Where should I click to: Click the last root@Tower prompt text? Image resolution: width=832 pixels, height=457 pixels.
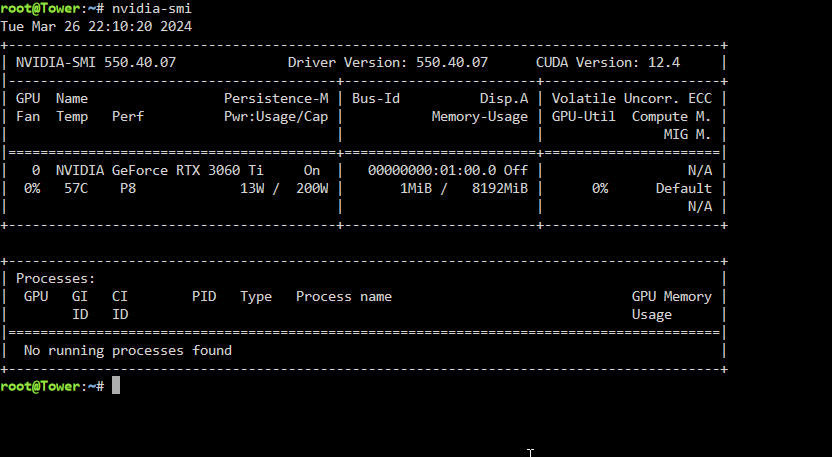click(52, 386)
